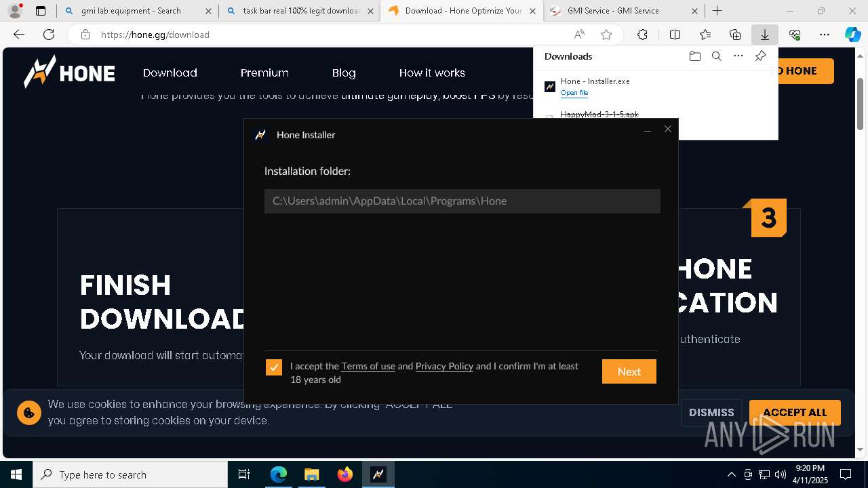Screen dimensions: 868x488
Task: Open tab actions menu icon
Action: tap(41, 11)
